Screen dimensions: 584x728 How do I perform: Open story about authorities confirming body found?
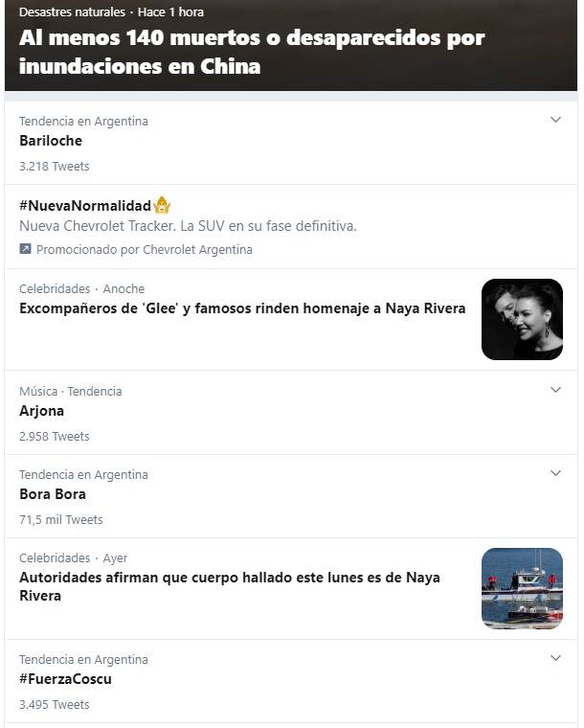pos(230,586)
